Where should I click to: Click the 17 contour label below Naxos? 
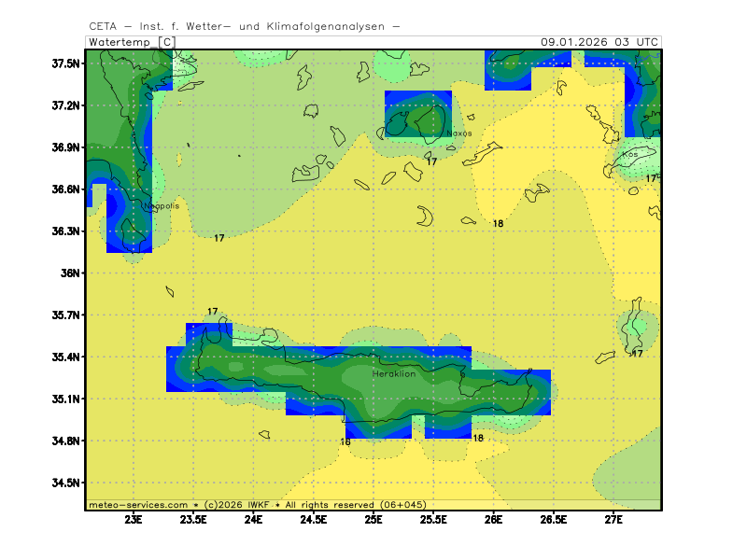click(431, 161)
